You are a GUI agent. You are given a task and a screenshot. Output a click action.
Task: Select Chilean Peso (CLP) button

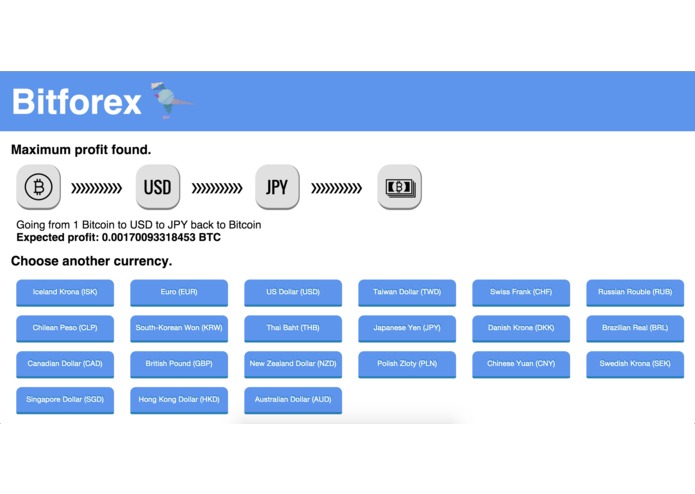65,328
